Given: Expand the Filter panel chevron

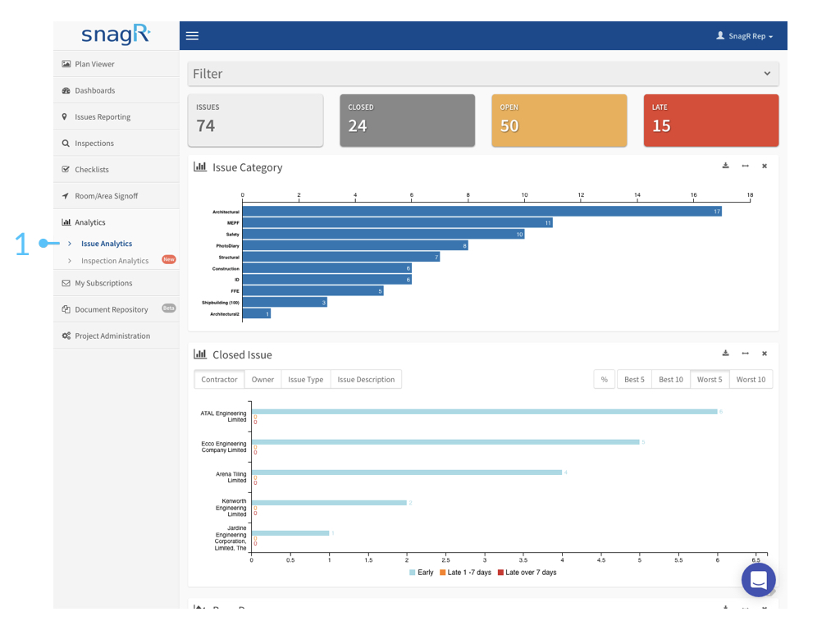Looking at the screenshot, I should pos(767,73).
